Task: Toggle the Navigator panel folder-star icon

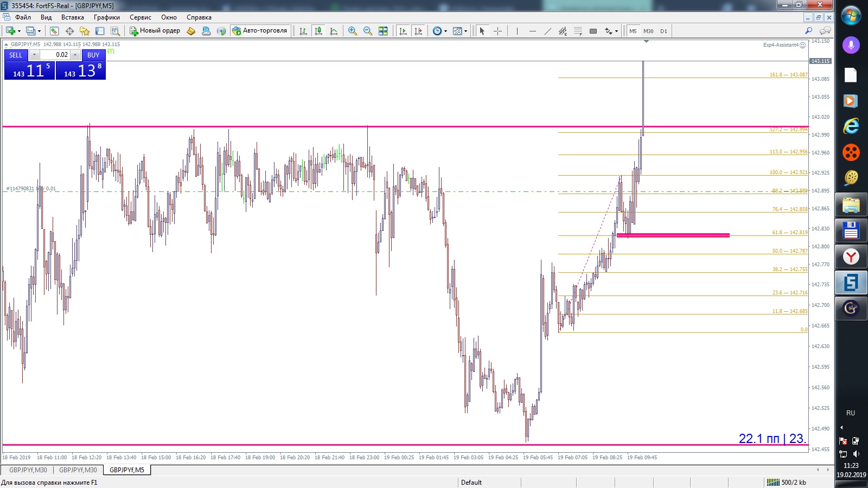Action: coord(85,31)
